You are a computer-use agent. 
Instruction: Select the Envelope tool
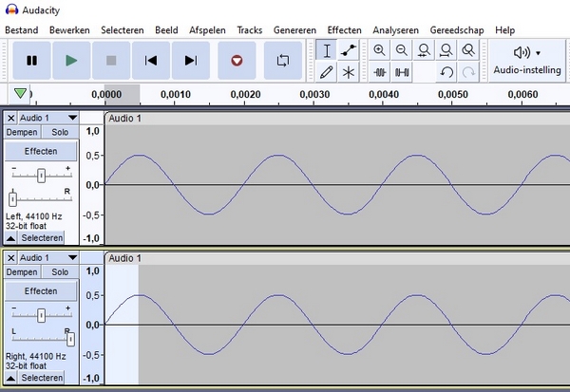point(349,50)
